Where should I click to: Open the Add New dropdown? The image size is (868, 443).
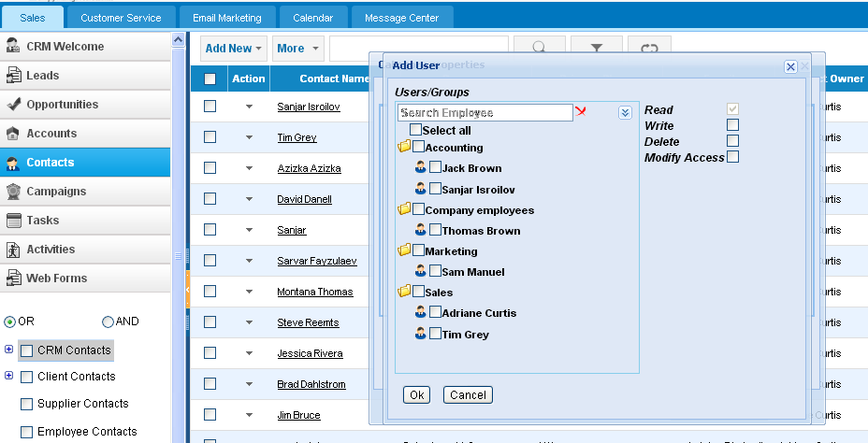click(234, 48)
